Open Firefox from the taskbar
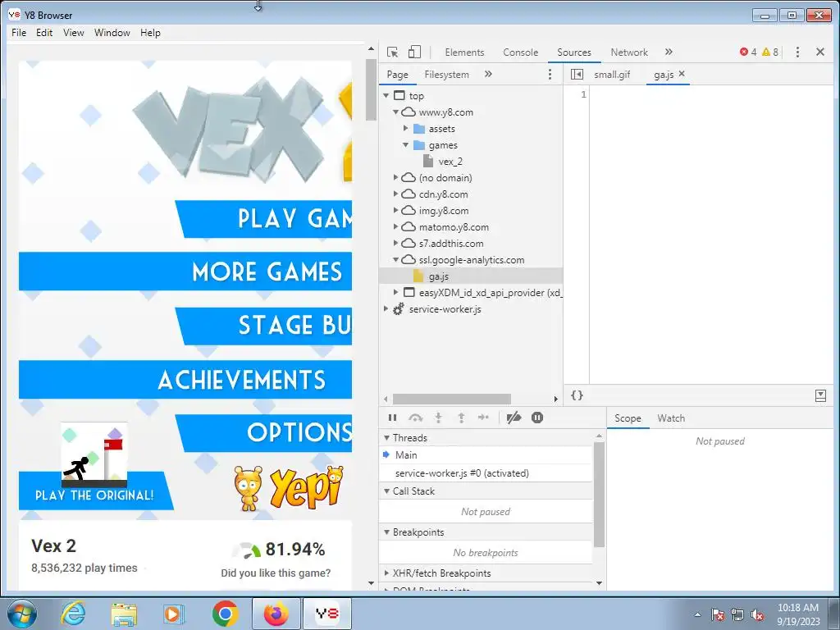 (x=276, y=614)
